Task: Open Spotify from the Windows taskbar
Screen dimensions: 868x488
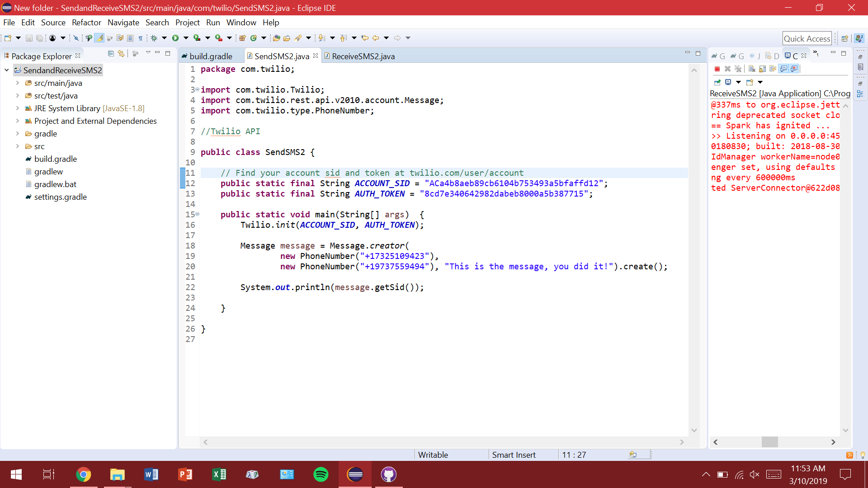Action: 321,474
